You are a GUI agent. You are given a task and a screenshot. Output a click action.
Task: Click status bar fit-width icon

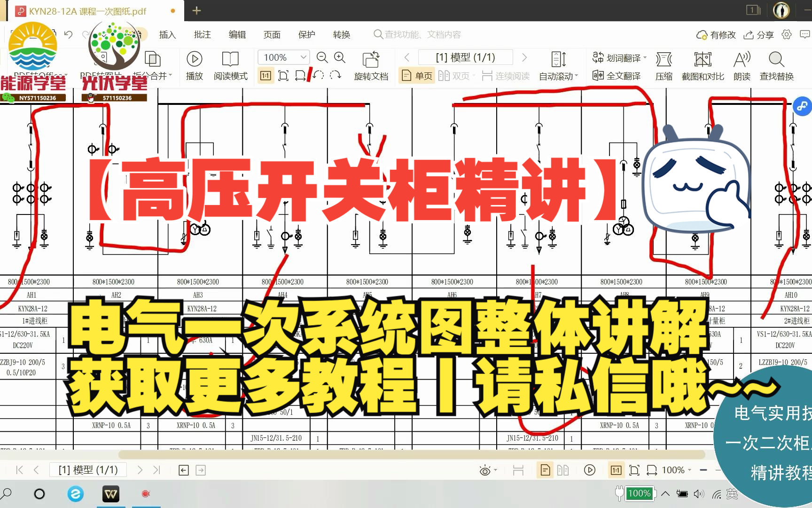point(652,470)
